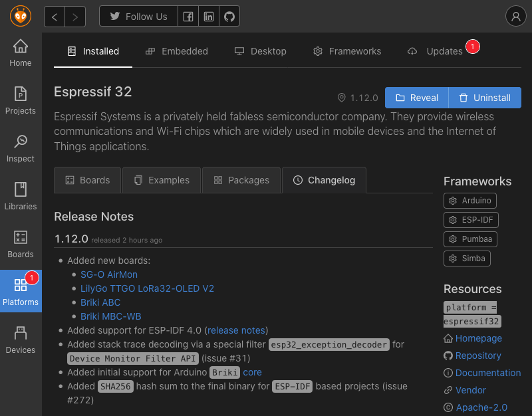The width and height of the screenshot is (532, 416).
Task: Click the esp32_exception_decoder code tag
Action: [329, 344]
